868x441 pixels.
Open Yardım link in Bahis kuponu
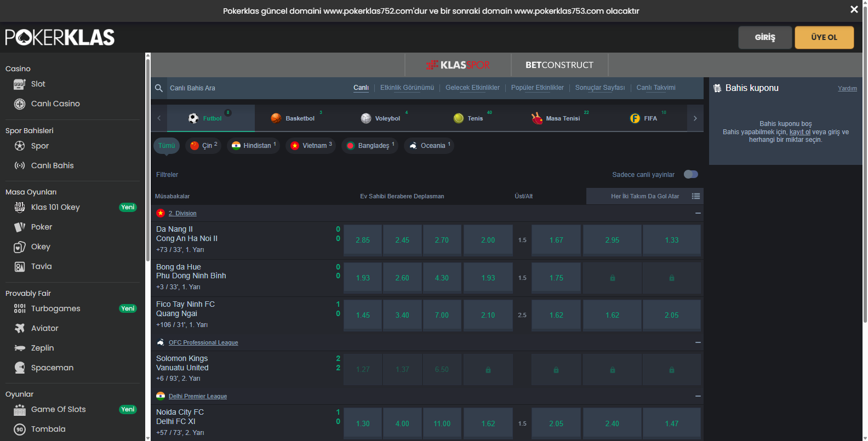(847, 88)
